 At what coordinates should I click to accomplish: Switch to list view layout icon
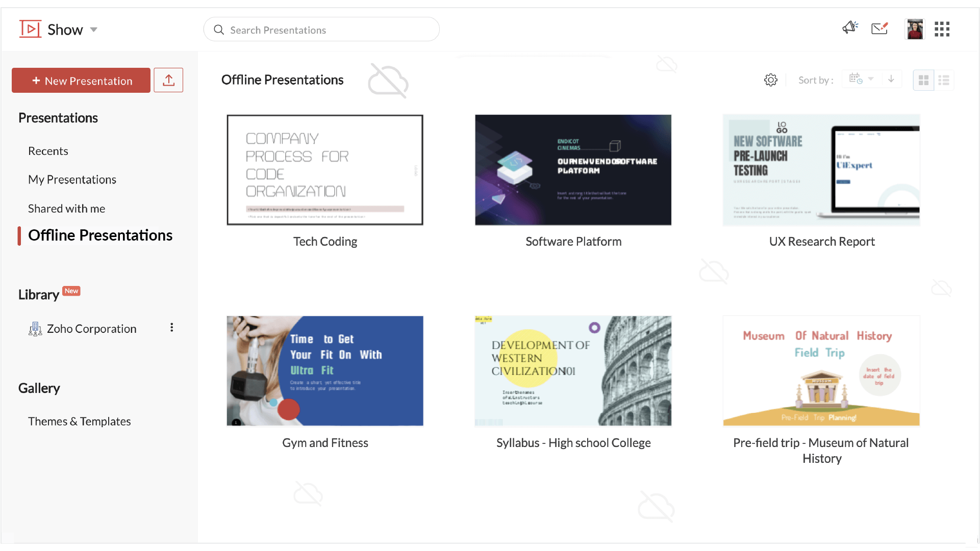944,80
